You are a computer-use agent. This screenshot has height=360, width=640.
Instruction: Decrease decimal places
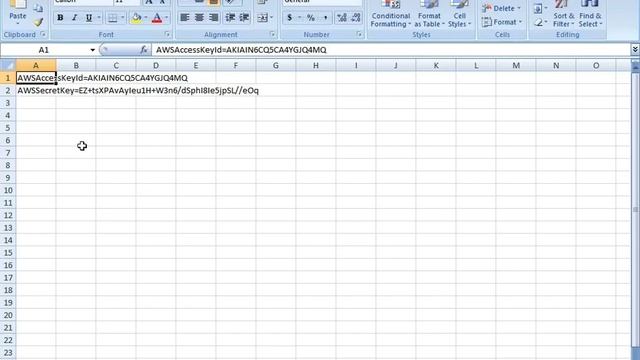(x=356, y=18)
